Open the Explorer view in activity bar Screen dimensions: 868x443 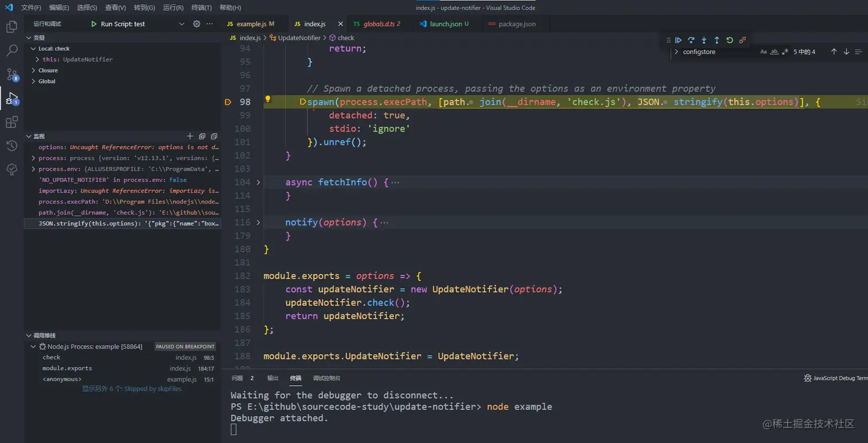point(11,26)
